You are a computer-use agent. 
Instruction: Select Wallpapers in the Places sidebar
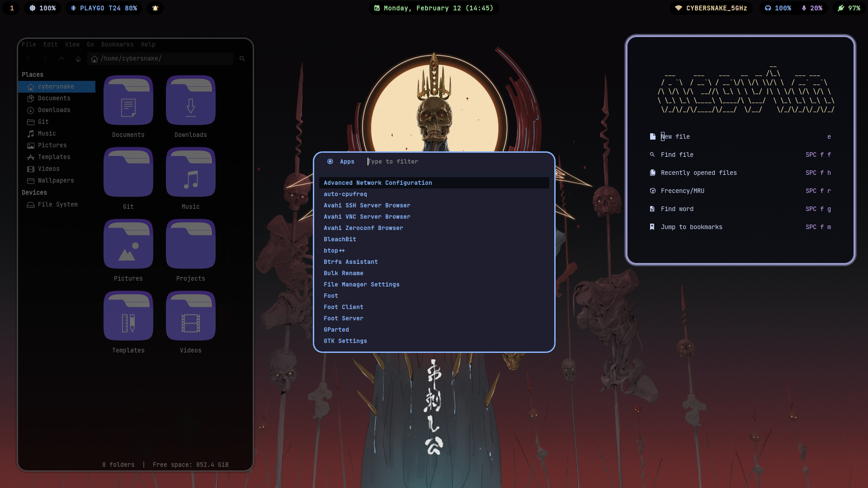click(x=56, y=180)
